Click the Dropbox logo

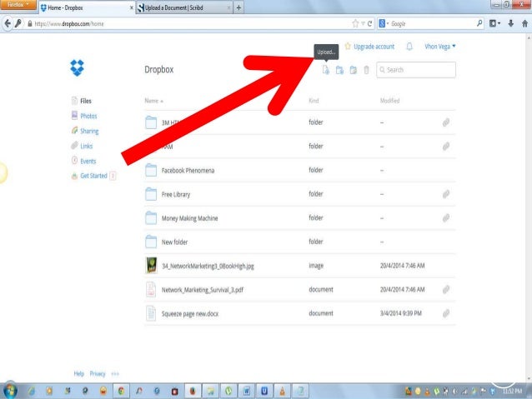pyautogui.click(x=77, y=67)
